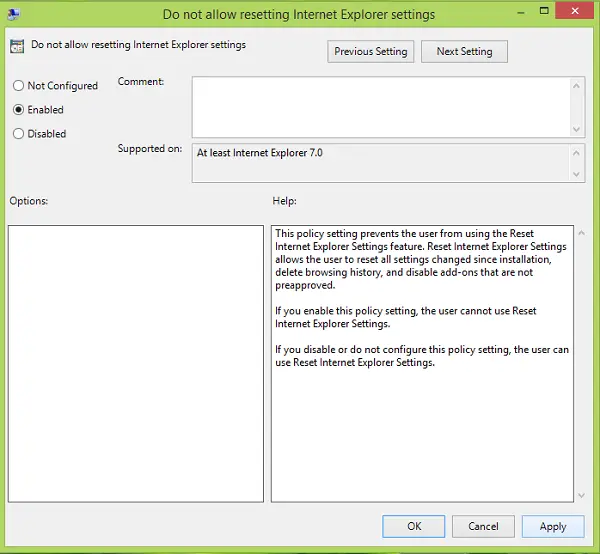Click the 'Supported on:' label

coord(150,148)
